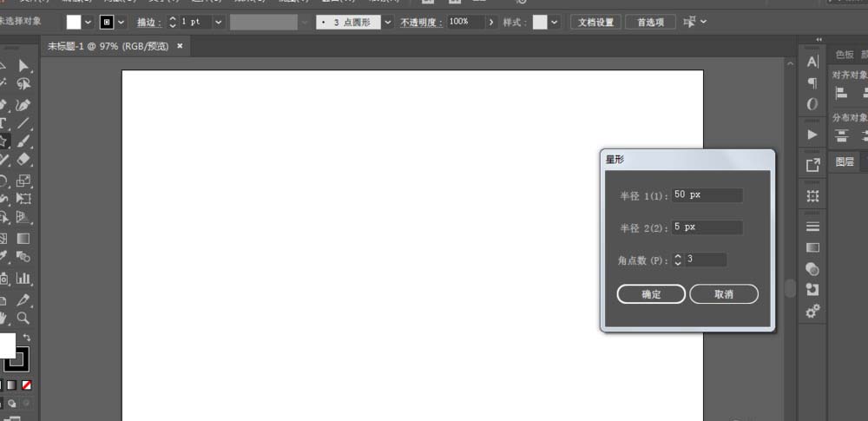Viewport: 868px width, 421px height.
Task: Switch to 未标题-1 document tab
Action: pyautogui.click(x=108, y=47)
